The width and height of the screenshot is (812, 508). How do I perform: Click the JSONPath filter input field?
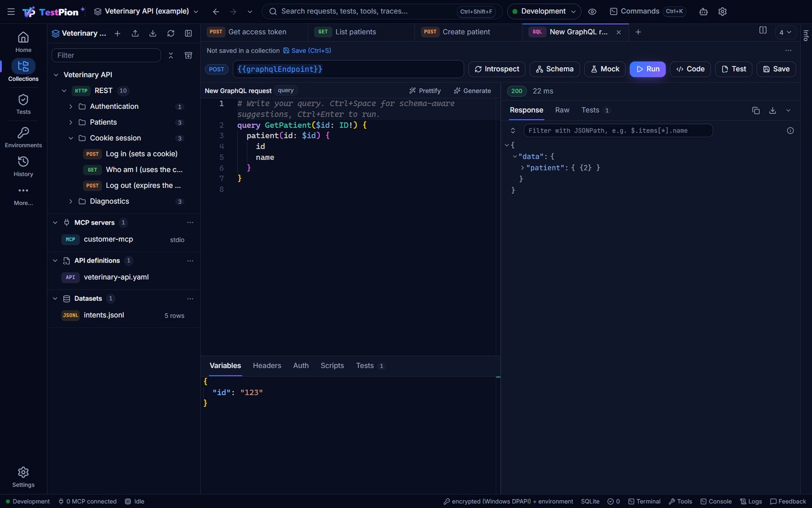pos(618,130)
